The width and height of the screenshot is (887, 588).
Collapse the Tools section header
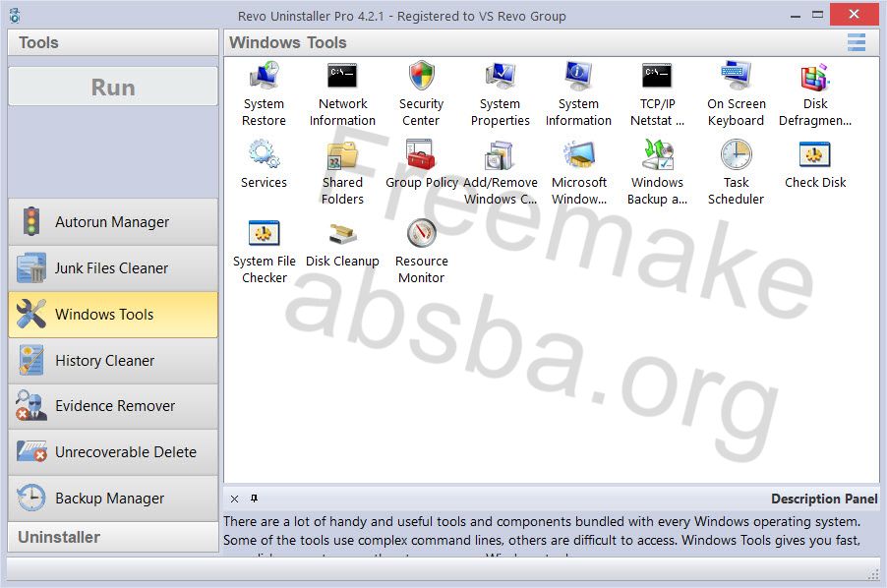pos(113,42)
